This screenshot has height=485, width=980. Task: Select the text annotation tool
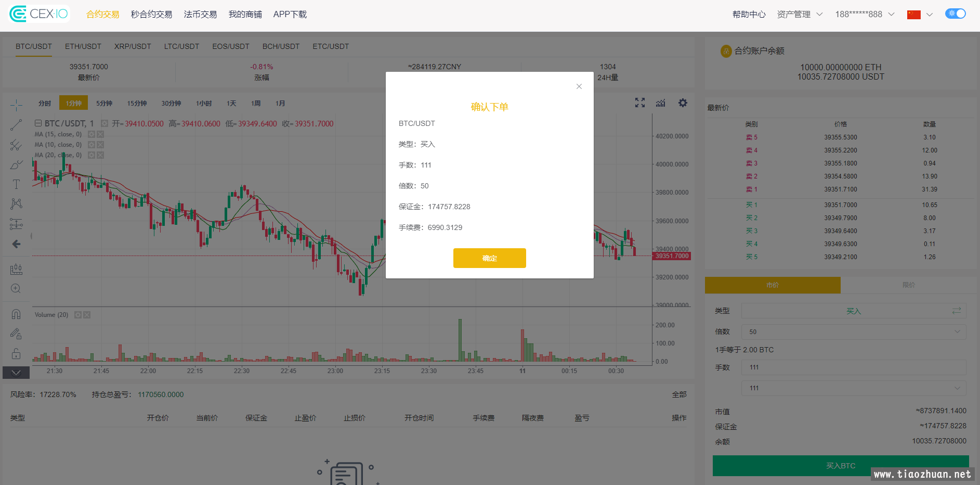coord(16,184)
